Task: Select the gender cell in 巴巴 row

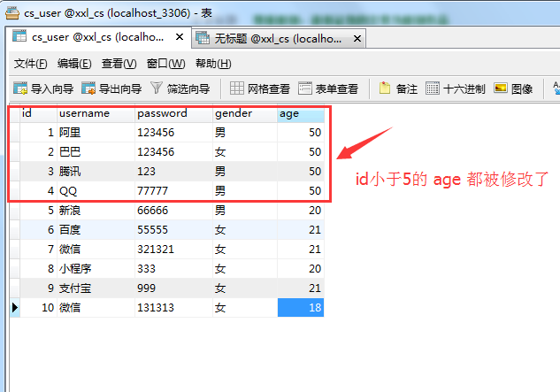Action: (x=245, y=152)
